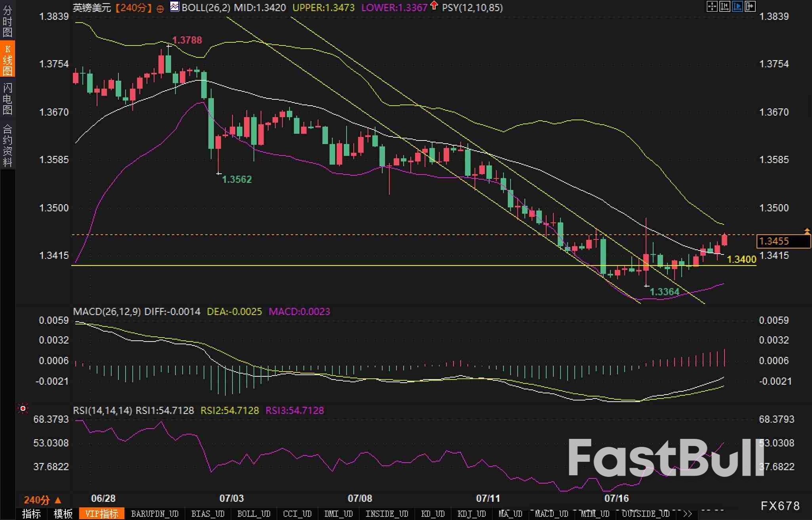Click the 模板 button in bottom bar

pos(63,514)
